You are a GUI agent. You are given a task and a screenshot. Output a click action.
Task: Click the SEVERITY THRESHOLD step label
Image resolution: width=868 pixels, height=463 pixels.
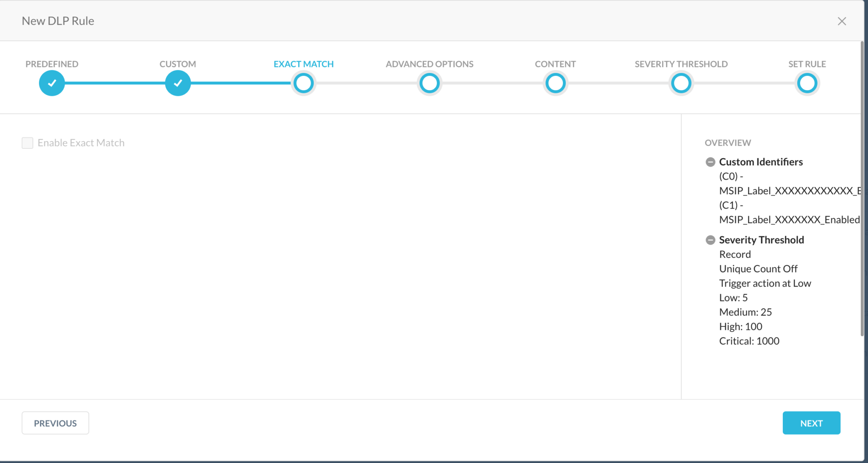coord(681,64)
